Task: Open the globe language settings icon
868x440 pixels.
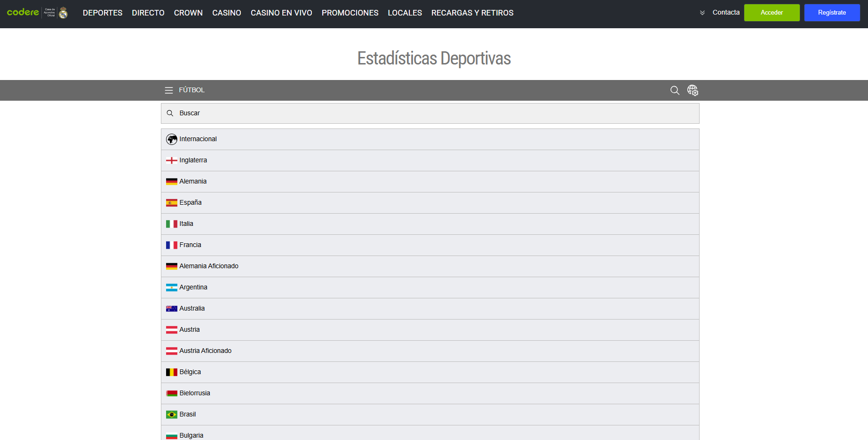Action: (x=693, y=90)
